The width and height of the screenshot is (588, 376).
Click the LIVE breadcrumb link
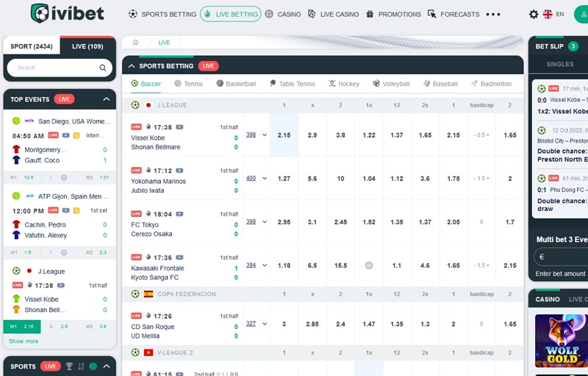pos(164,43)
